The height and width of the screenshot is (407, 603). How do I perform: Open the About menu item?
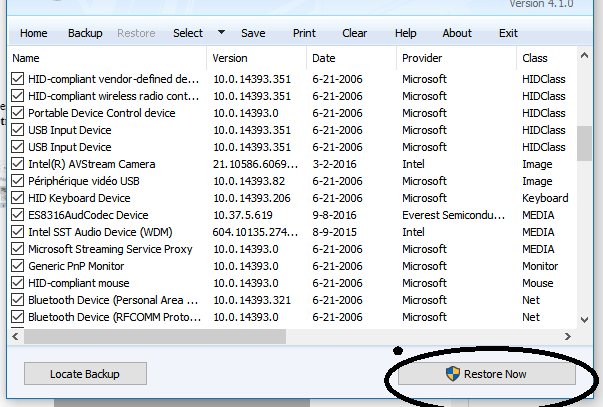pos(457,33)
